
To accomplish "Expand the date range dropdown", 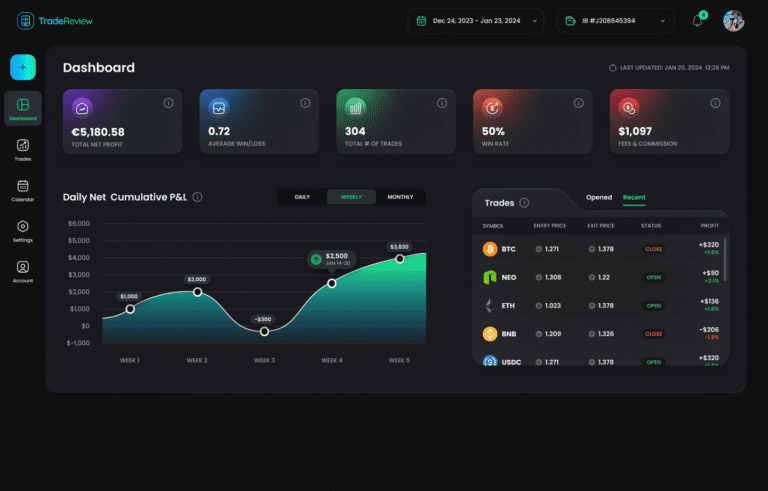I will click(x=476, y=21).
